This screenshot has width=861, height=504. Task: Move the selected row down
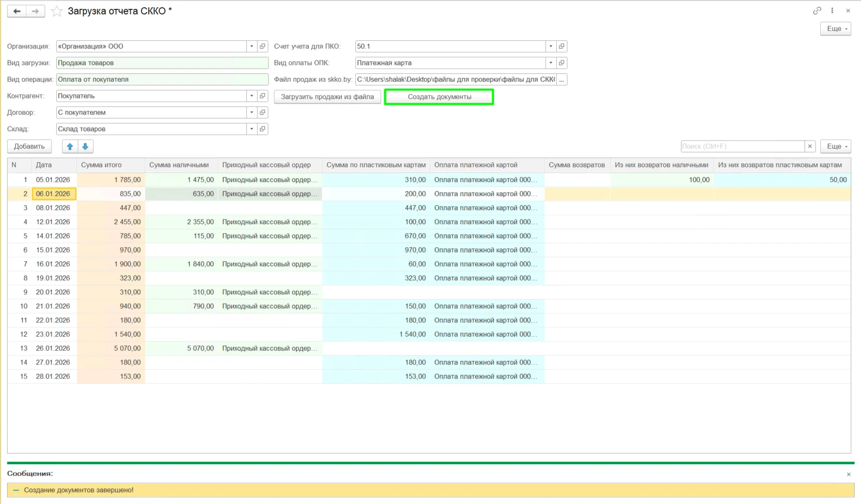86,147
